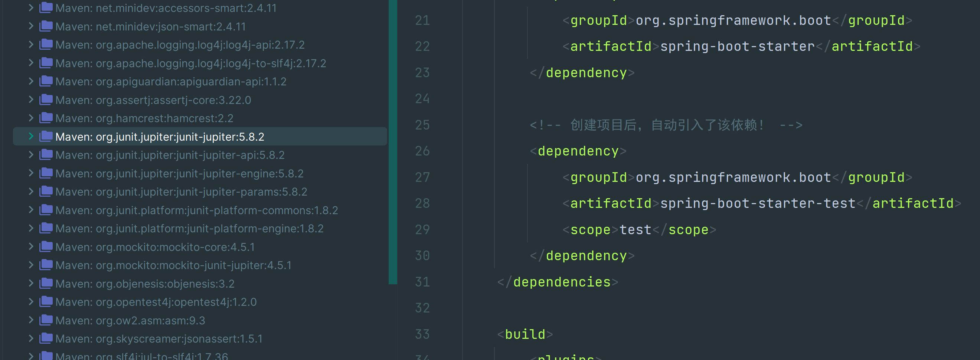This screenshot has height=360, width=980.
Task: Expand the objenesis:3.2 library node
Action: [x=31, y=283]
